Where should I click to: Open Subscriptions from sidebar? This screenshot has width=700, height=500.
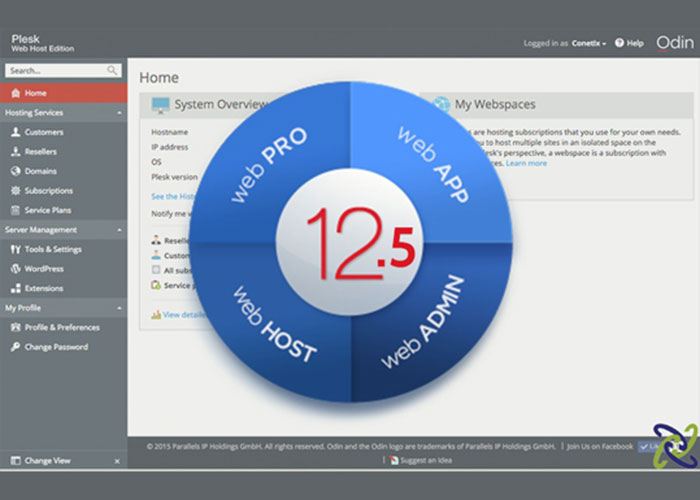[48, 190]
